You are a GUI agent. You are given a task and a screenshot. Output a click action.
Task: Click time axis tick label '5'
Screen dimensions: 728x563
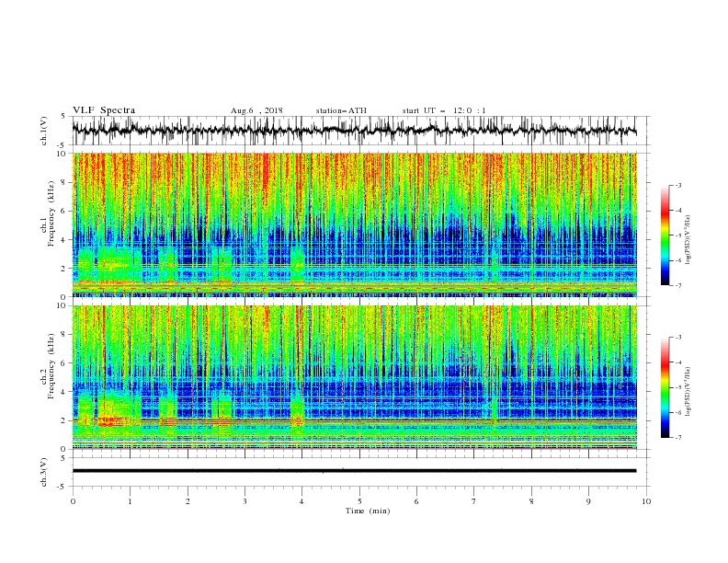tap(359, 501)
